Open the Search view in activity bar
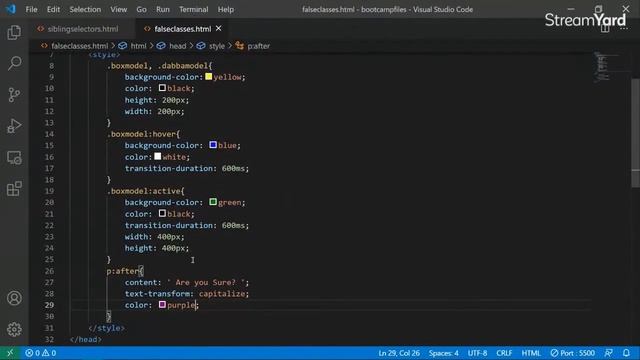Image resolution: width=640 pixels, height=360 pixels. (x=14, y=63)
